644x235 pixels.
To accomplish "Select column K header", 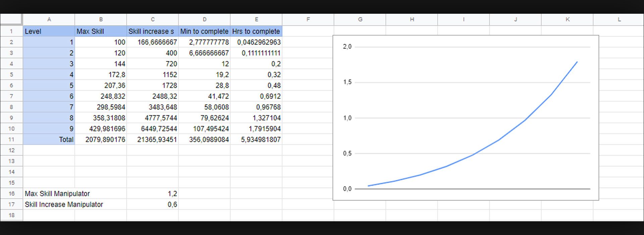I will pyautogui.click(x=567, y=19).
